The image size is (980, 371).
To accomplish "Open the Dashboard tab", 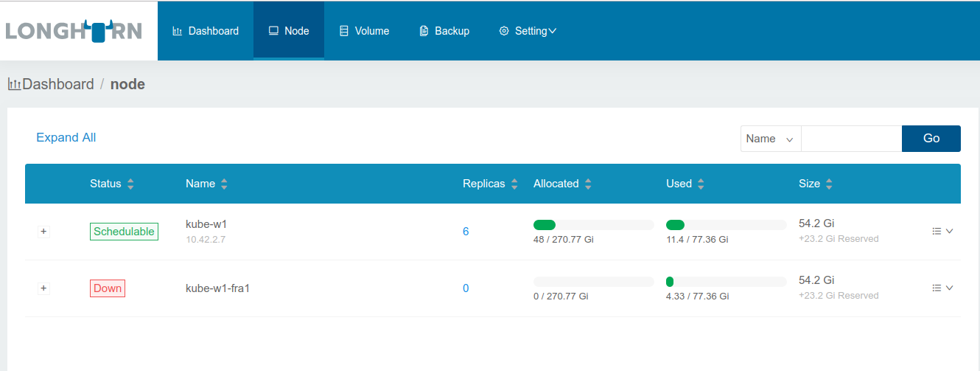I will click(x=206, y=31).
